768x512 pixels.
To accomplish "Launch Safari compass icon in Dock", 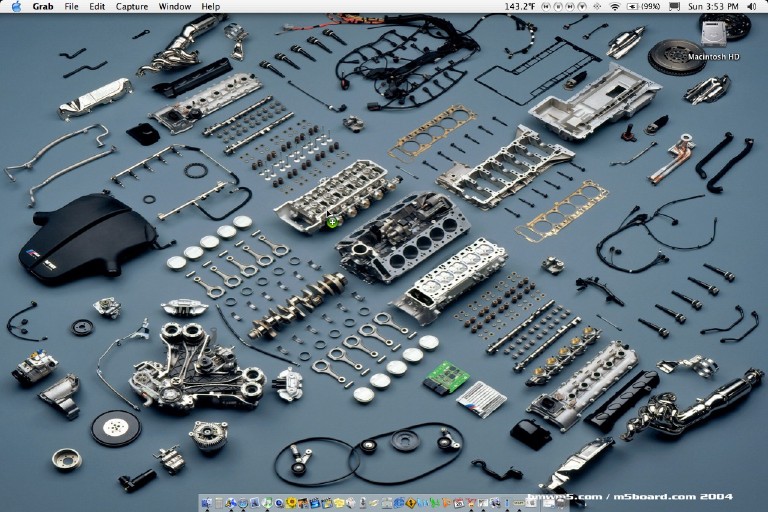I will click(x=243, y=503).
